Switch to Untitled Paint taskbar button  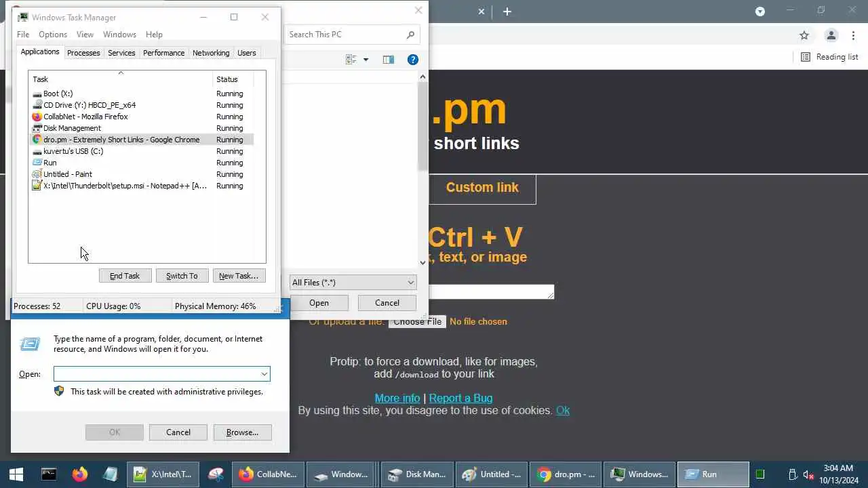click(492, 474)
